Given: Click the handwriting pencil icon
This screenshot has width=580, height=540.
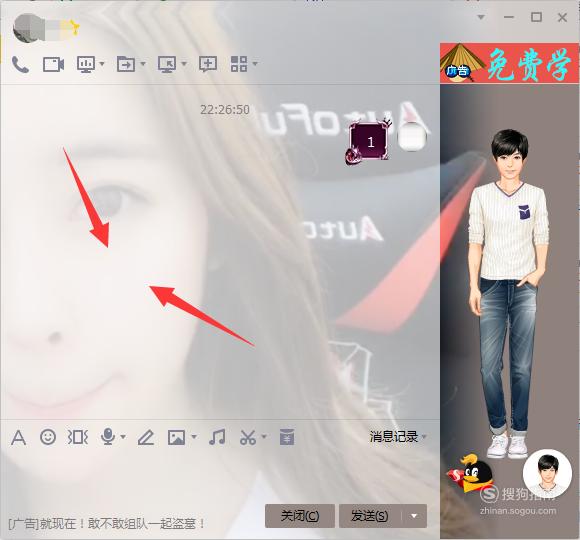Looking at the screenshot, I should pos(146,437).
